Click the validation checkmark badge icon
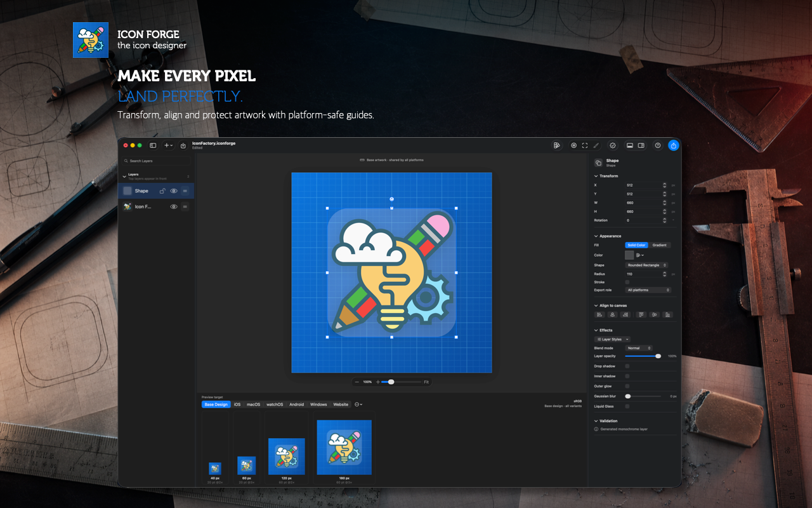Screen dimensions: 812x508 612,145
